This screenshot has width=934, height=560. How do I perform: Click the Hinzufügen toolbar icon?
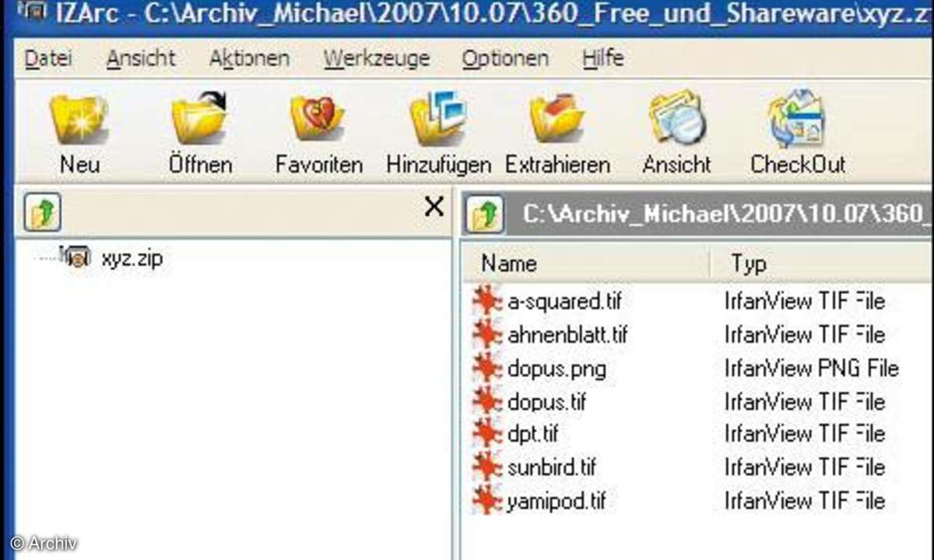click(x=437, y=118)
